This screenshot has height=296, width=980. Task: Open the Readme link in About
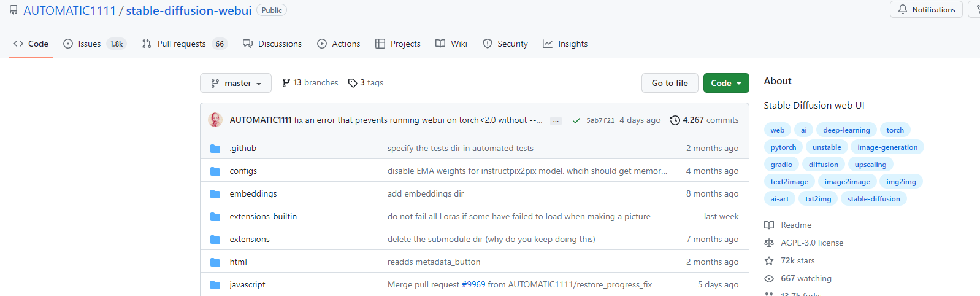(788, 225)
